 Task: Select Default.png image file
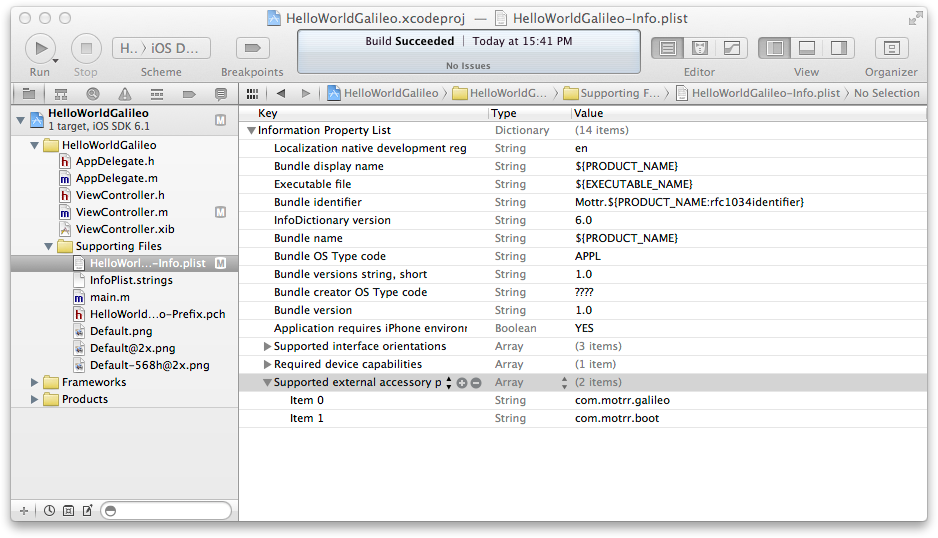[121, 331]
